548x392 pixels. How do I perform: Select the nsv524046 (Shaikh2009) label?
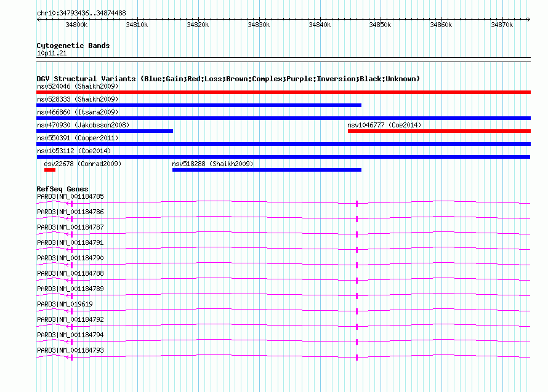pos(78,86)
